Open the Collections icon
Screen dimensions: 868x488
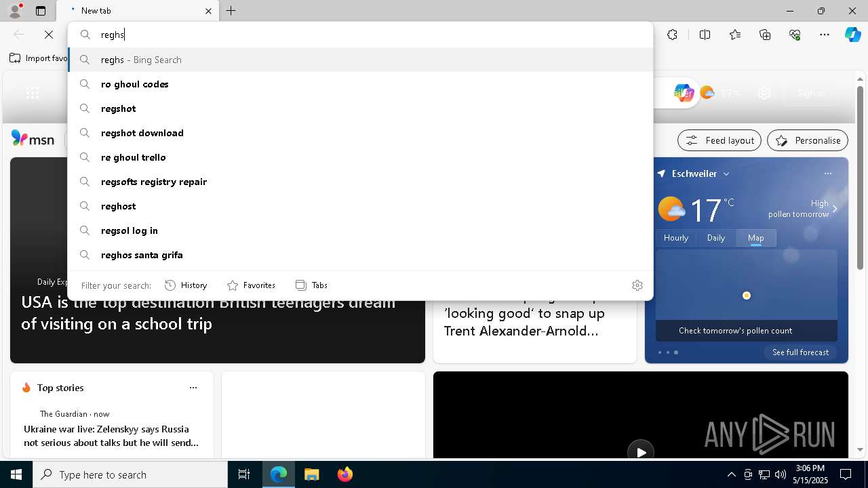click(765, 35)
